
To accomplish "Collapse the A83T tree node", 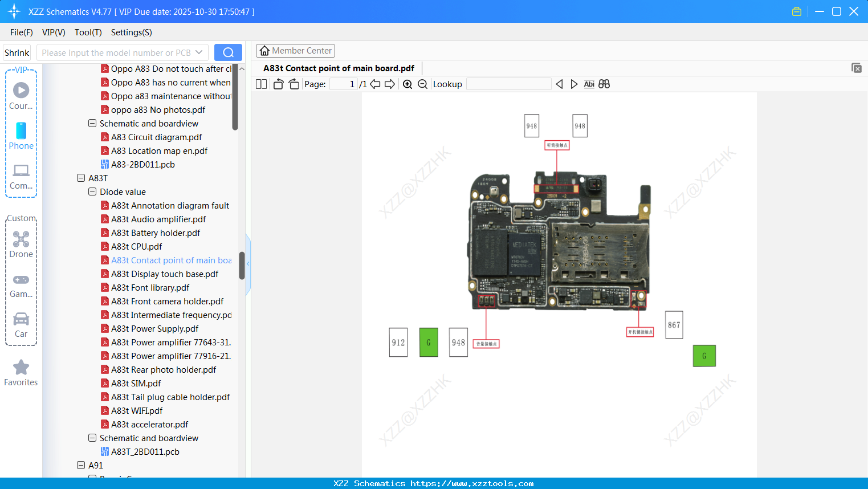I will click(x=81, y=178).
